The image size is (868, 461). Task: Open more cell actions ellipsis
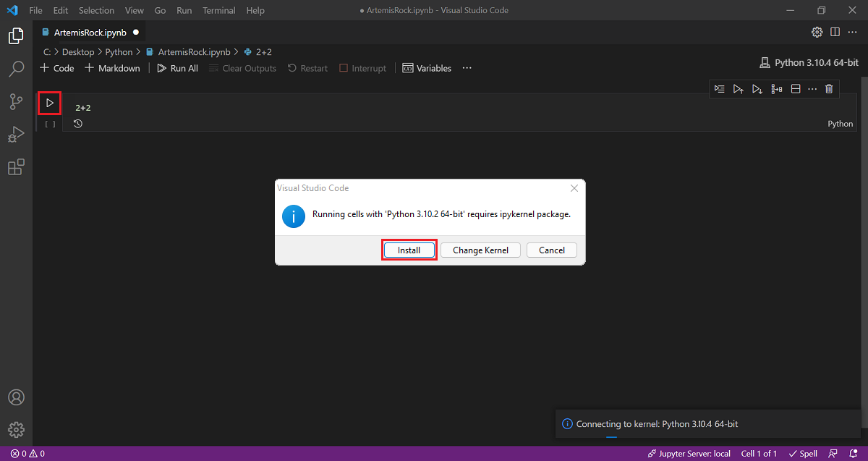tap(812, 89)
